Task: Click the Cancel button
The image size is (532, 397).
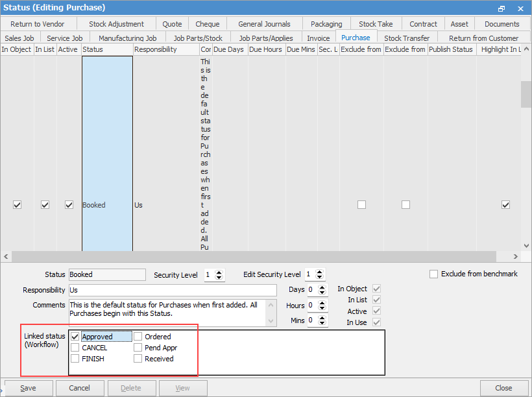Action: tap(80, 388)
